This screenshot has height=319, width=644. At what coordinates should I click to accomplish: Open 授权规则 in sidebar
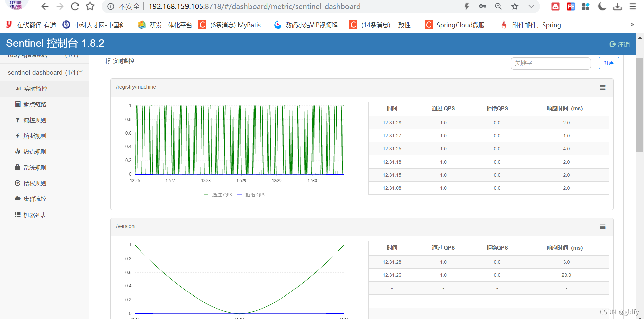click(44, 183)
